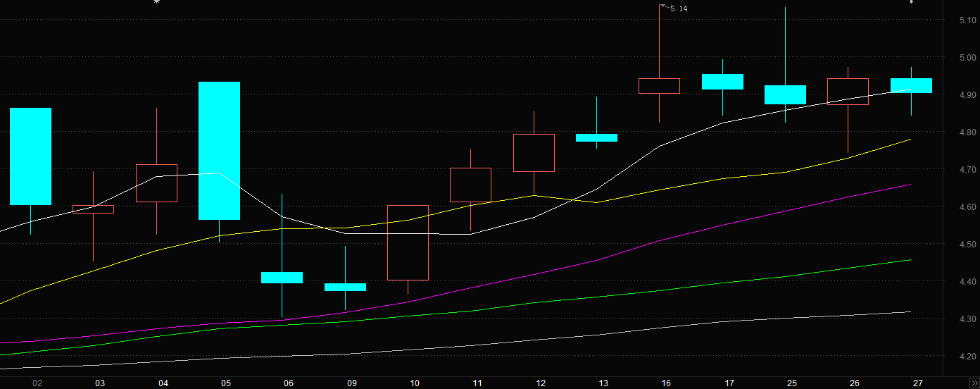Click date label 02 on time axis
The image size is (980, 389).
pos(37,383)
